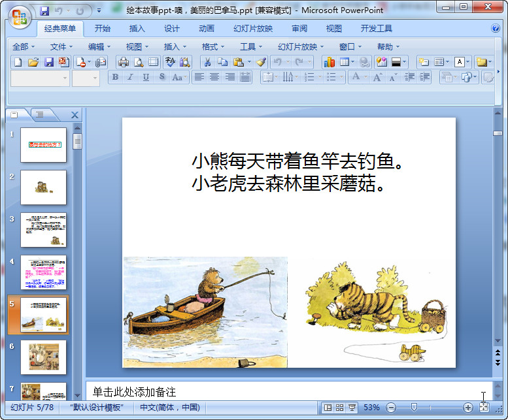Toggle justify text alignment
Viewport: 508px width, 420px height.
245,77
